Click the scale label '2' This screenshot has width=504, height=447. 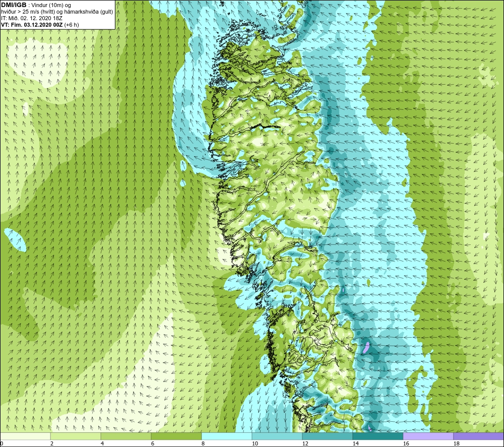52,444
